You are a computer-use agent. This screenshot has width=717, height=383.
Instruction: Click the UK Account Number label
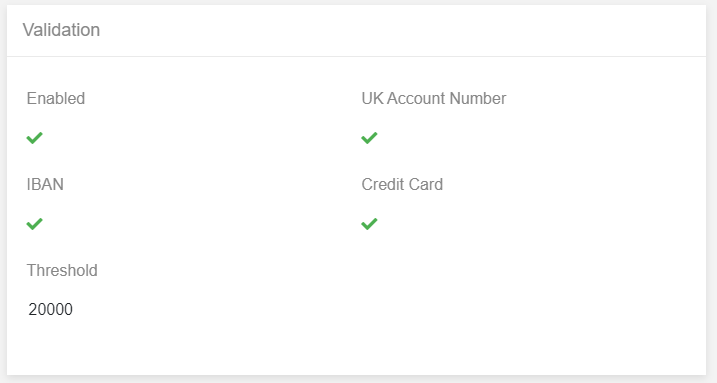[433, 98]
